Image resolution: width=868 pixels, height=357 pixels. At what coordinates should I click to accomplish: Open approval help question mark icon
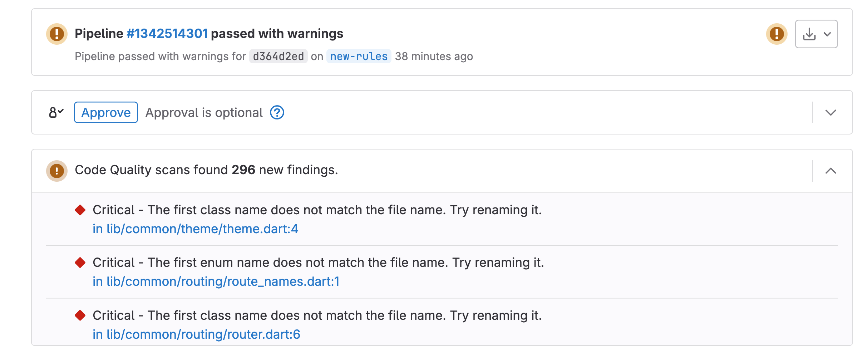[277, 112]
